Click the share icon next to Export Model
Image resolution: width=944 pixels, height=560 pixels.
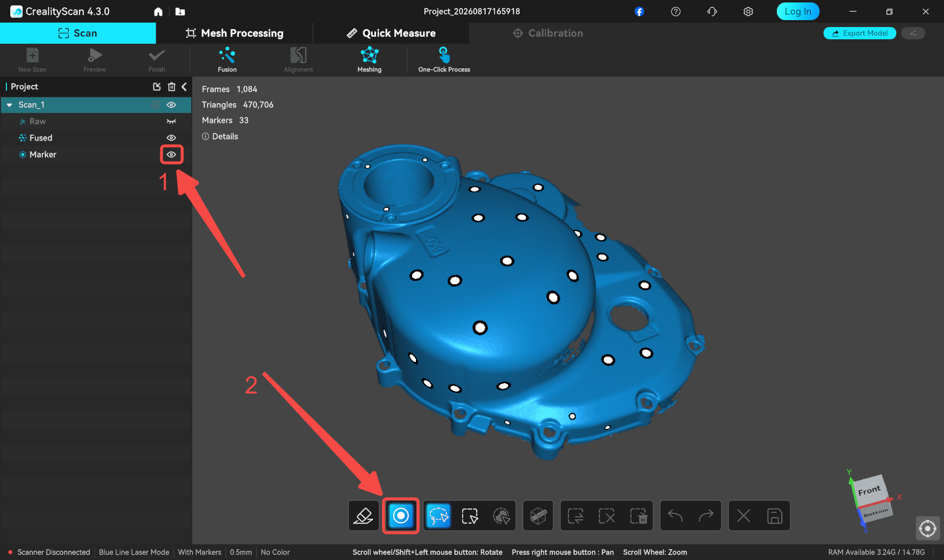pos(913,33)
